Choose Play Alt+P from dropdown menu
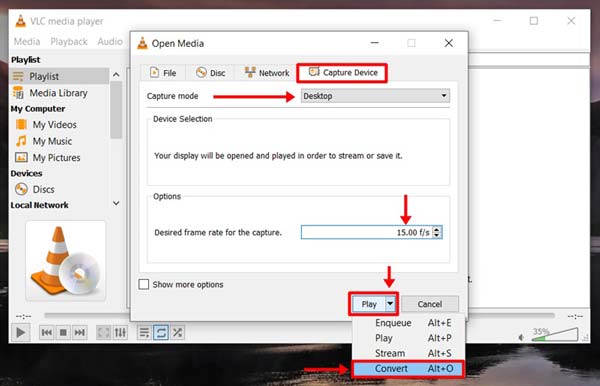Image resolution: width=600 pixels, height=386 pixels. (409, 338)
